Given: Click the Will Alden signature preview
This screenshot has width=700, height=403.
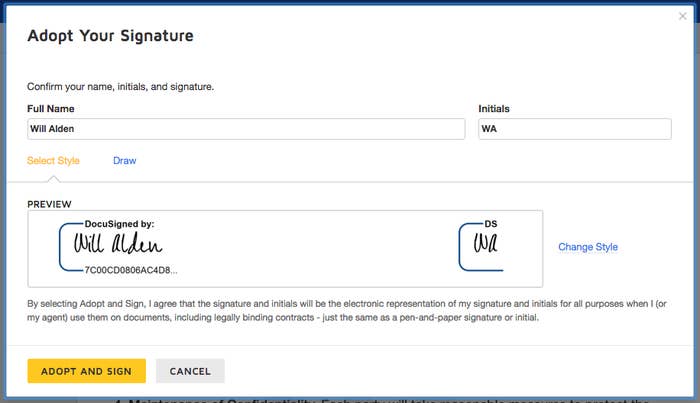Looking at the screenshot, I should 118,244.
